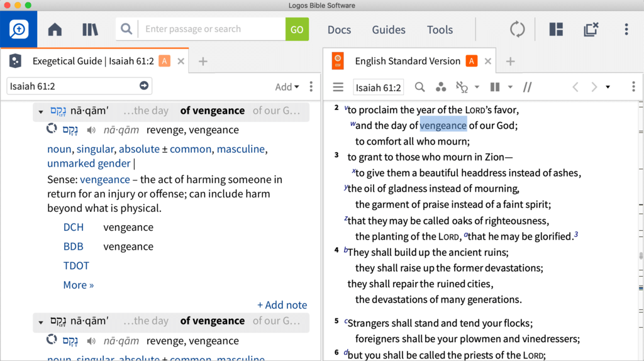
Task: Open inline search in the ESV panel
Action: point(419,87)
